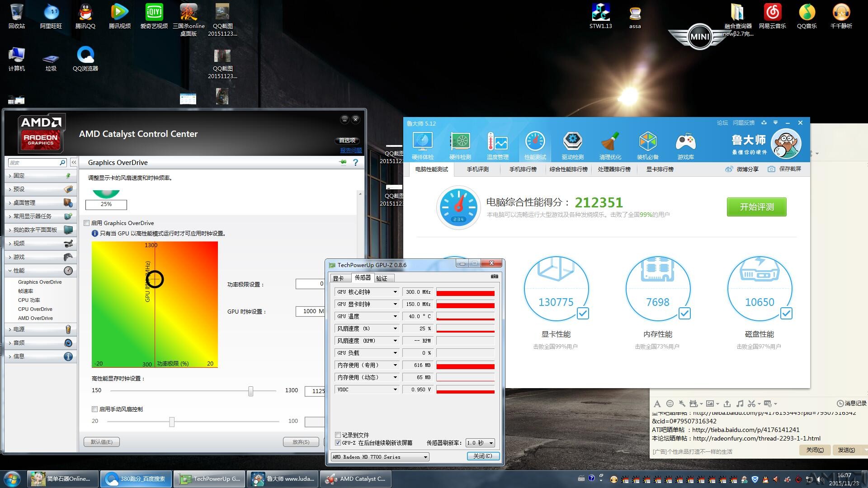Click the 报告问题 link in Catalyst

(x=351, y=150)
